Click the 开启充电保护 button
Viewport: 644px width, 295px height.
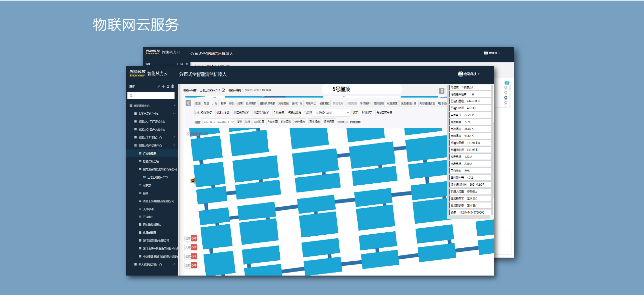[241, 113]
